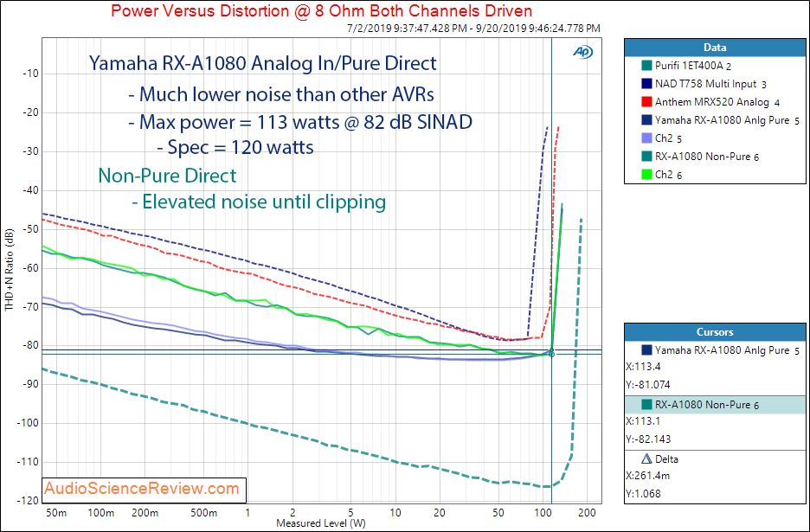Screen dimensions: 810x532
Task: Click the red swatch beside Anthem MRX520 Analog
Action: point(646,102)
